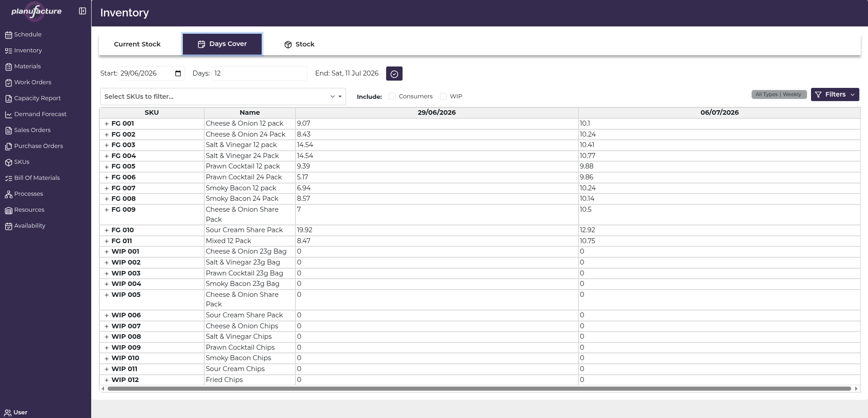Go to Capacity Report page
868x418 pixels.
[x=37, y=98]
